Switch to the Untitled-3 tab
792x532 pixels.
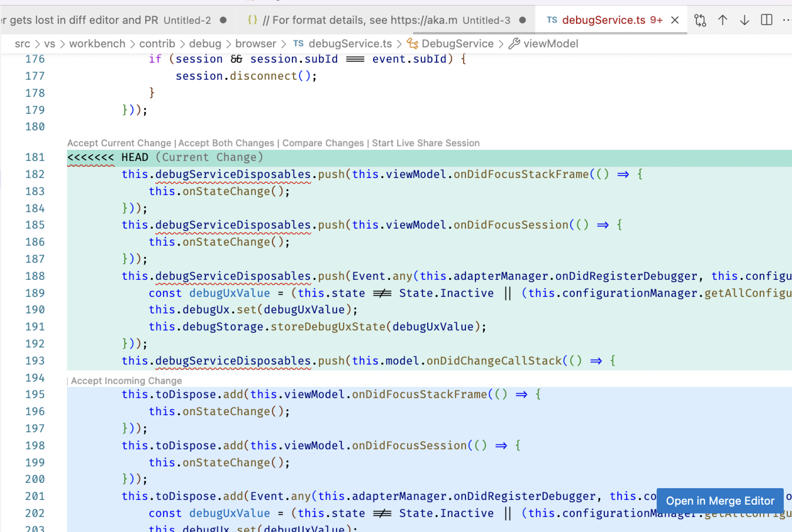383,20
